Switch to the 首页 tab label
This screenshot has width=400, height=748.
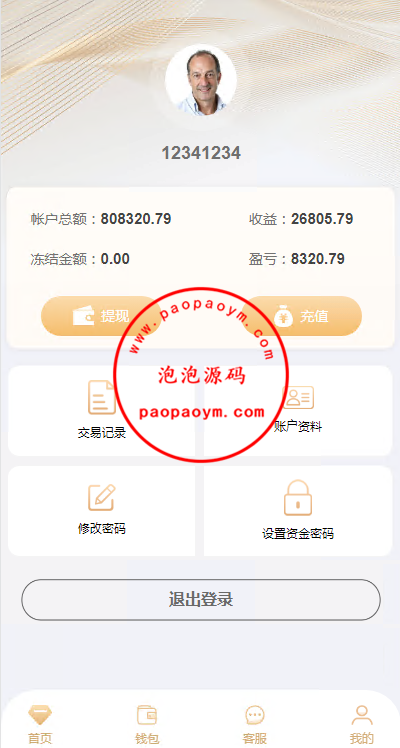pos(40,738)
